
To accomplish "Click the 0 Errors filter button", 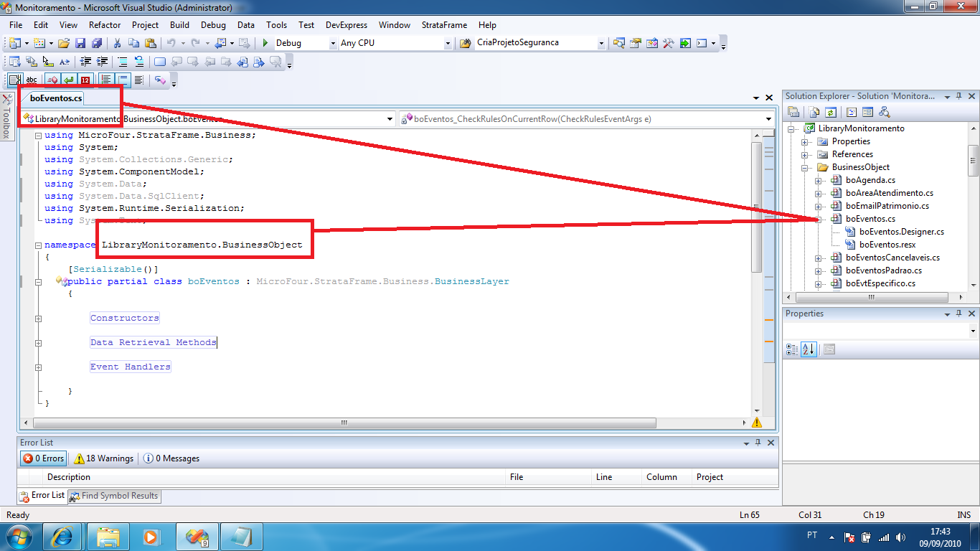I will (44, 458).
